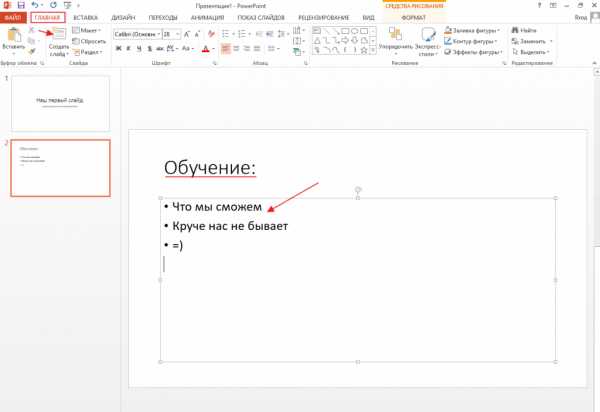This screenshot has height=412, width=600.
Task: Click the Найти find button
Action: point(524,30)
